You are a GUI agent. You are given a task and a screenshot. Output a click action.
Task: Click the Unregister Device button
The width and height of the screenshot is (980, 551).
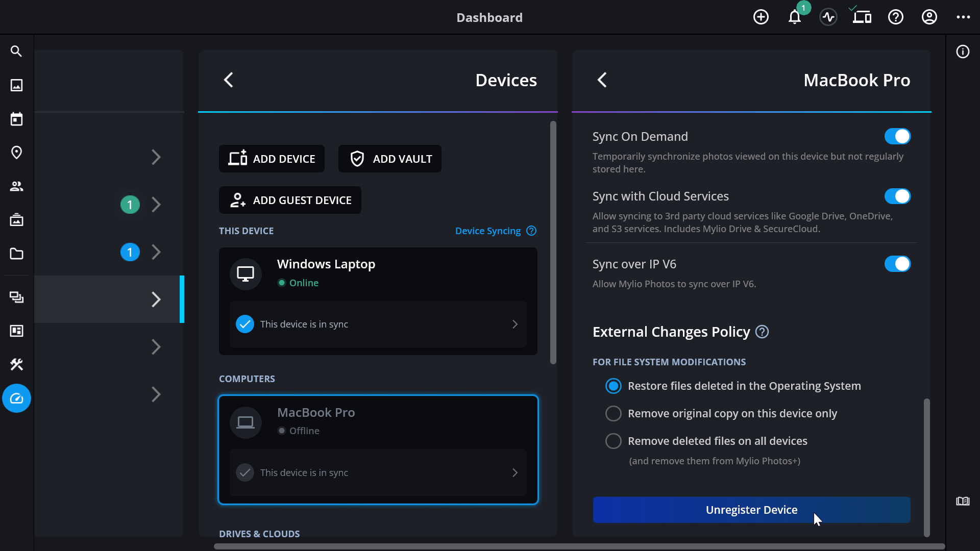[x=751, y=510]
